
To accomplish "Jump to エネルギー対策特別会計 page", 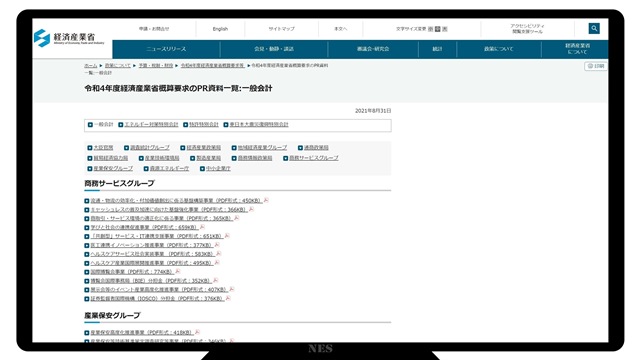I will click(x=151, y=124).
